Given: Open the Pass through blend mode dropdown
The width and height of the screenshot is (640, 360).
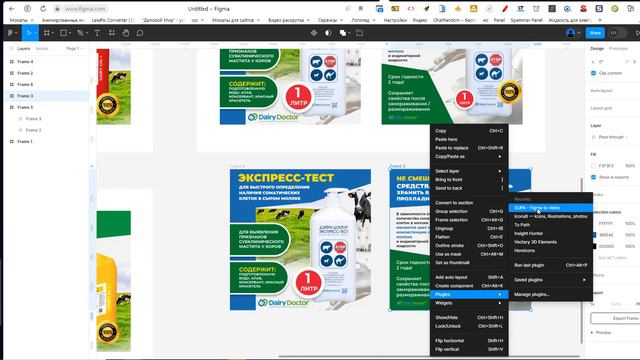Looking at the screenshot, I should [x=613, y=137].
